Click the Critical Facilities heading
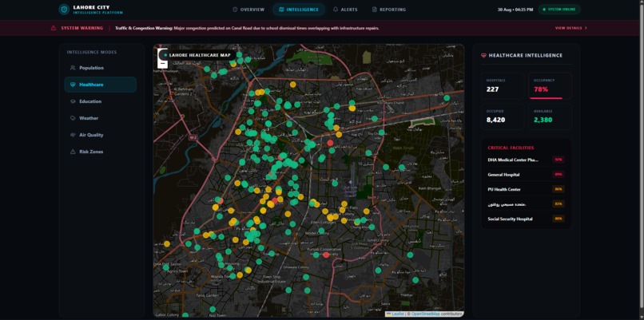The width and height of the screenshot is (644, 320). [511, 148]
